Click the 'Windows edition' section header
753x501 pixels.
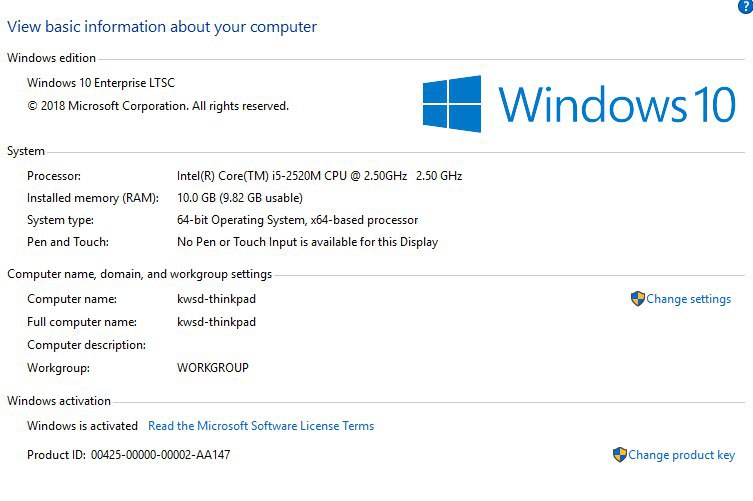point(51,58)
